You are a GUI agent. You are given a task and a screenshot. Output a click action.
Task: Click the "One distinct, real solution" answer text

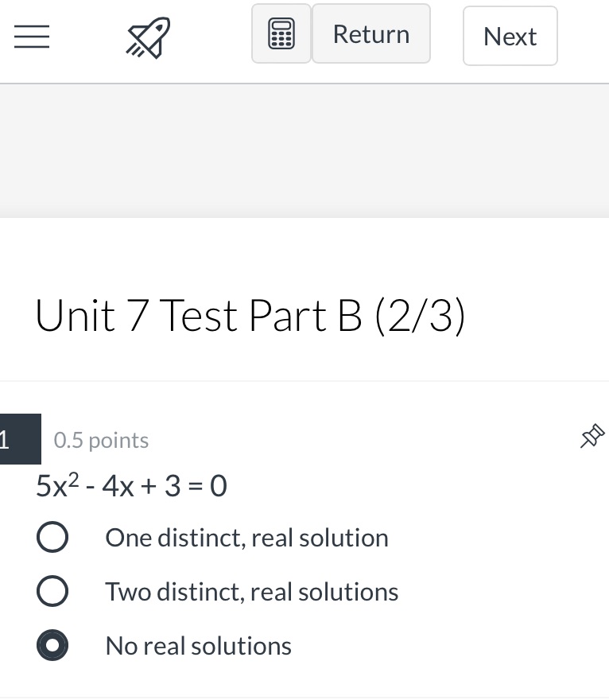tap(246, 537)
